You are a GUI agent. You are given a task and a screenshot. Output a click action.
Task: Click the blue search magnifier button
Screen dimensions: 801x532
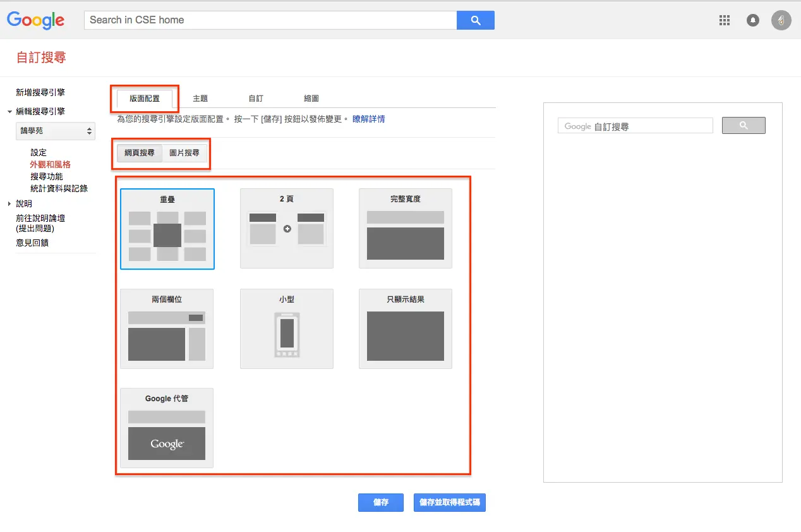[476, 20]
